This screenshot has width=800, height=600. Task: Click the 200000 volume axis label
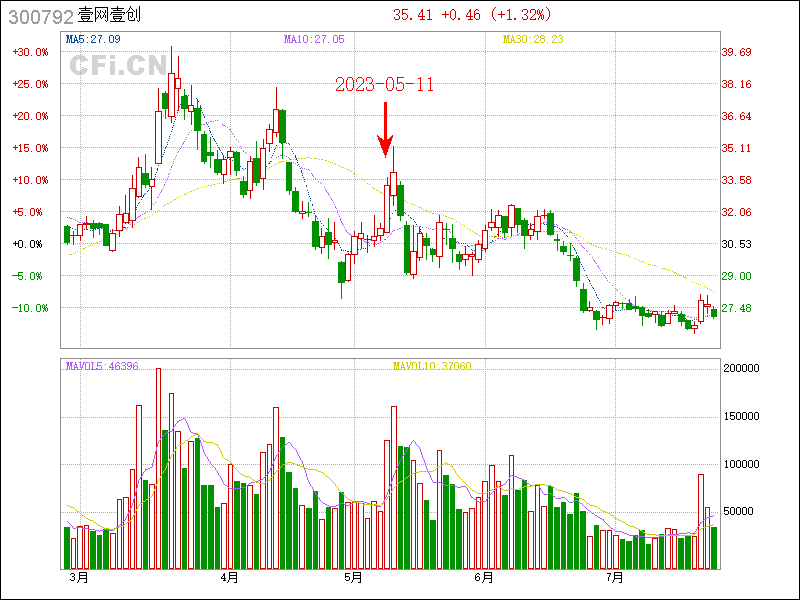click(x=741, y=368)
